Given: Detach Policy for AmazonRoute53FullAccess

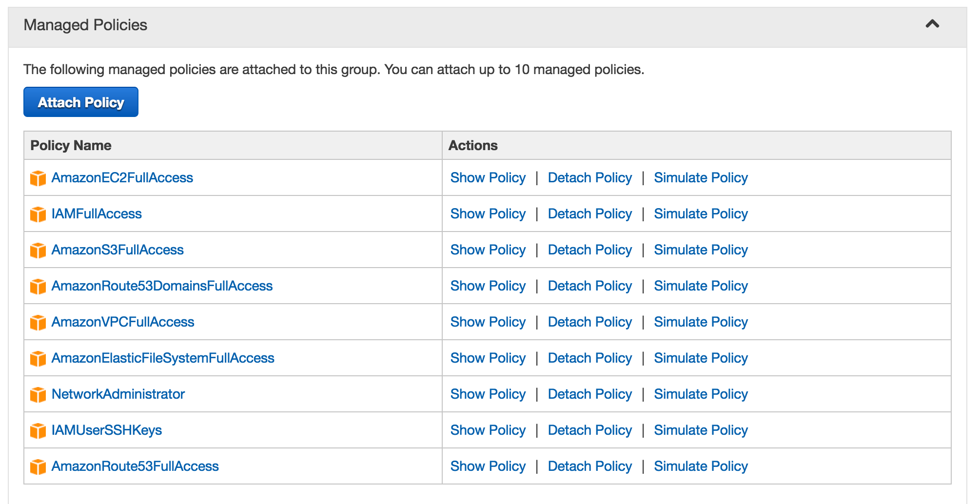Looking at the screenshot, I should pos(590,466).
